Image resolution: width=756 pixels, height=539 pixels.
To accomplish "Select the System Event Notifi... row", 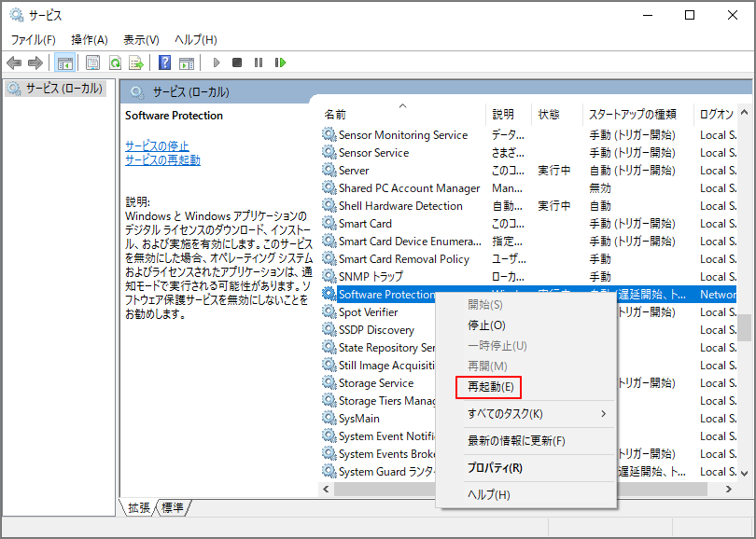I will (x=378, y=435).
